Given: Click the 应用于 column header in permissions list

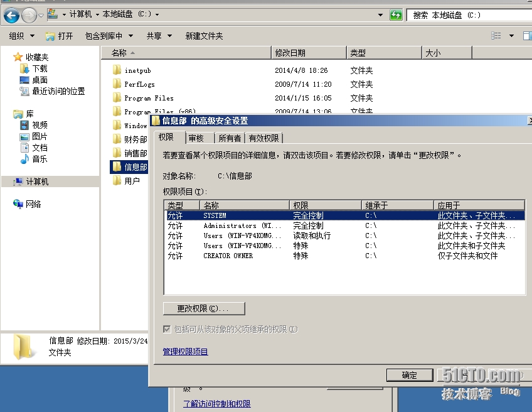Looking at the screenshot, I should pos(479,205).
